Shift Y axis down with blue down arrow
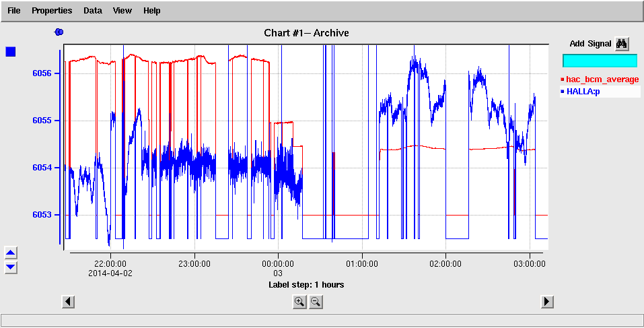This screenshot has width=644, height=328. 11,267
